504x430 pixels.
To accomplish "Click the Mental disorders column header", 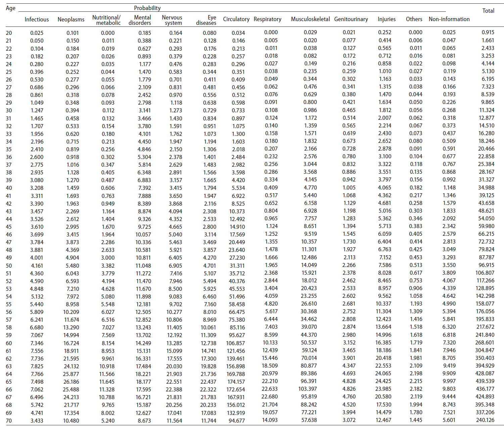I will point(140,20).
